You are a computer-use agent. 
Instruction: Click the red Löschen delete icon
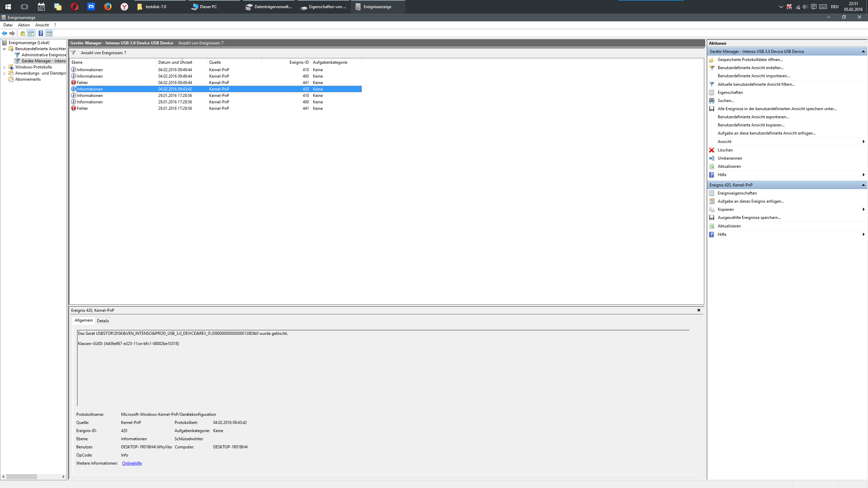click(x=712, y=150)
